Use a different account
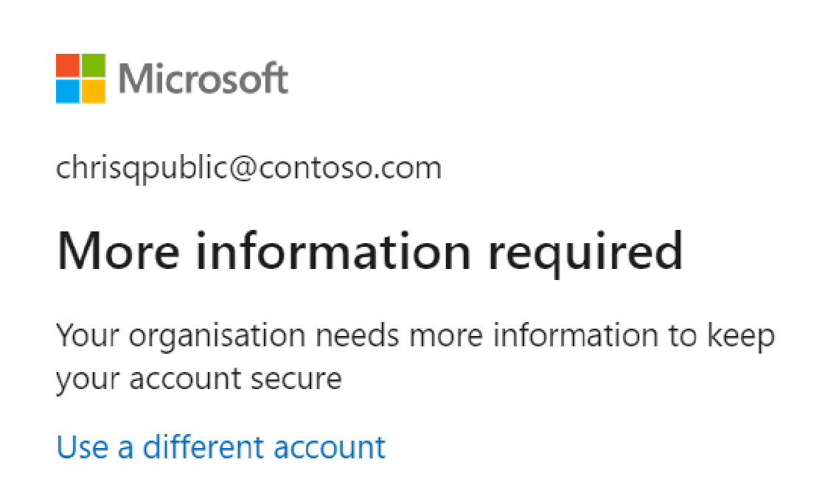Image resolution: width=836 pixels, height=504 pixels. [x=220, y=447]
